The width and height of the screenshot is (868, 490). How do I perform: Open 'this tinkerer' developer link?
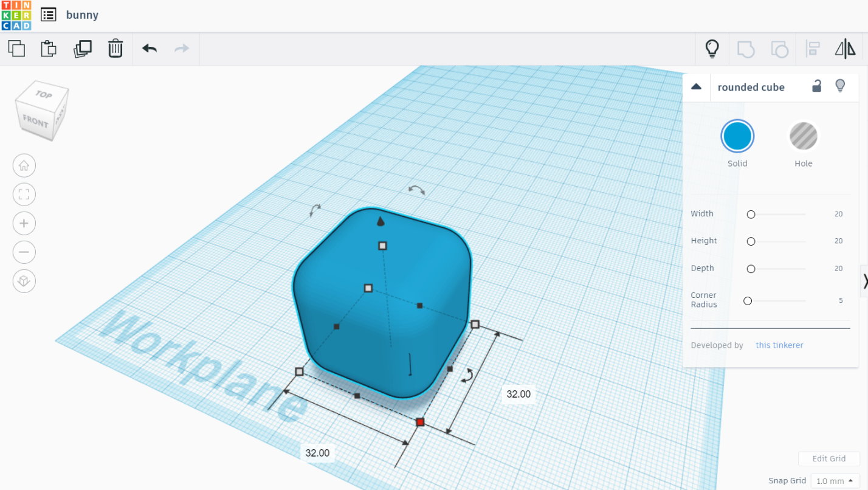[x=779, y=345]
